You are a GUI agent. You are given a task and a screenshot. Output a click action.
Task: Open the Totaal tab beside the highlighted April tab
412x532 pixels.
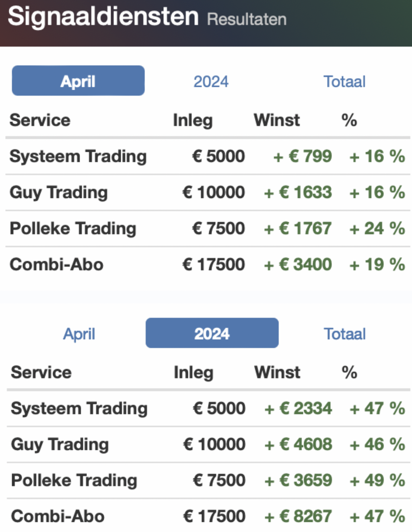(344, 82)
